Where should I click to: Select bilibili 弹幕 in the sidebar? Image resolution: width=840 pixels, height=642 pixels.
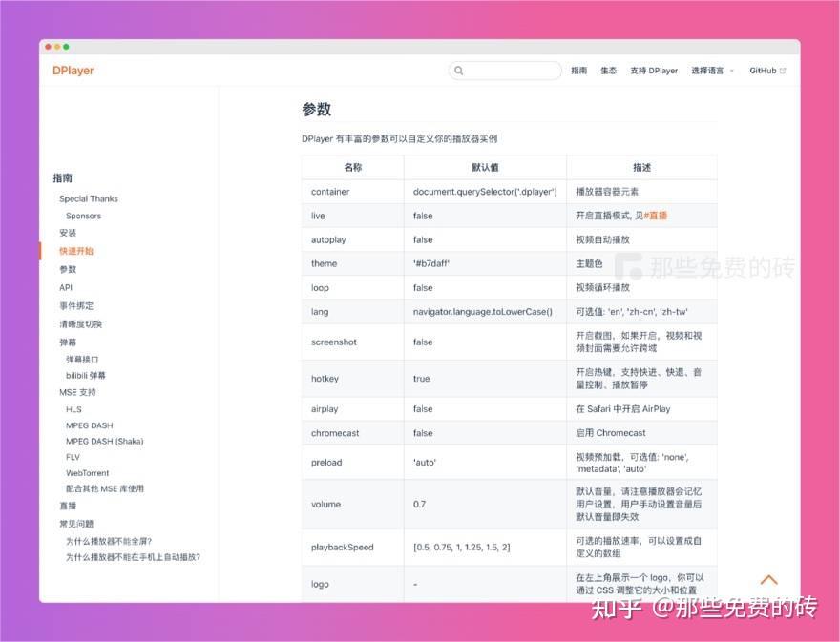(88, 374)
